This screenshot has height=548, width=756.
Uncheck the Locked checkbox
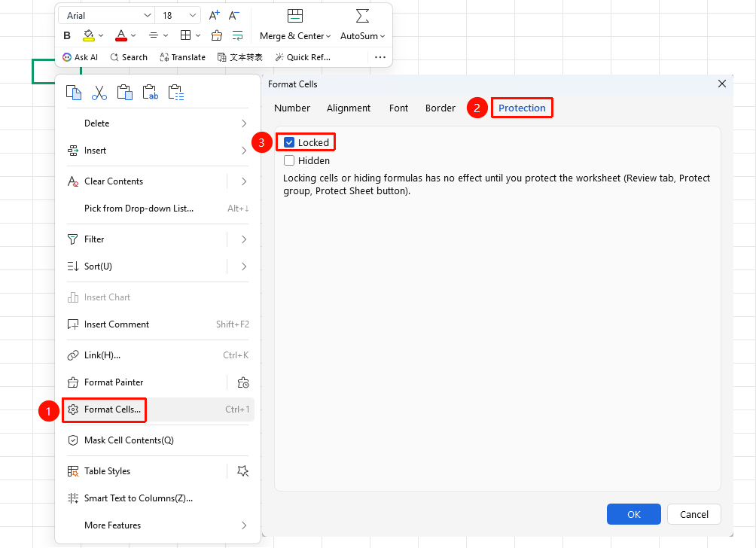point(289,143)
